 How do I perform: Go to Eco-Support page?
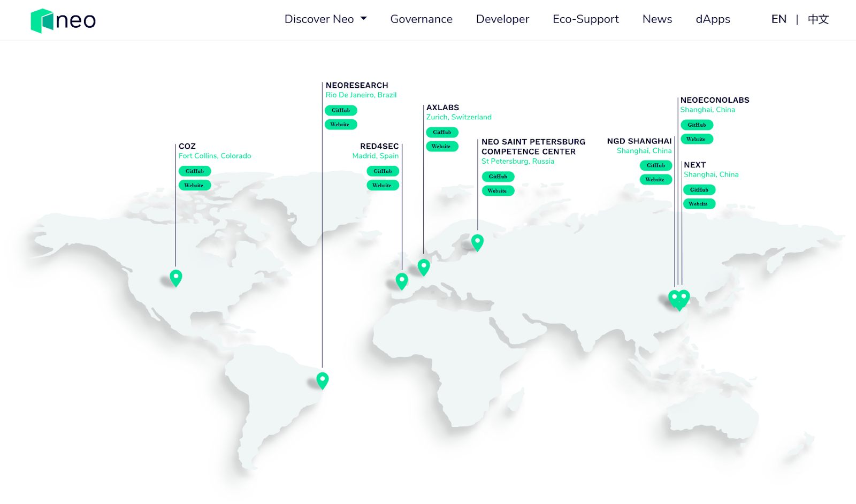[x=585, y=19]
